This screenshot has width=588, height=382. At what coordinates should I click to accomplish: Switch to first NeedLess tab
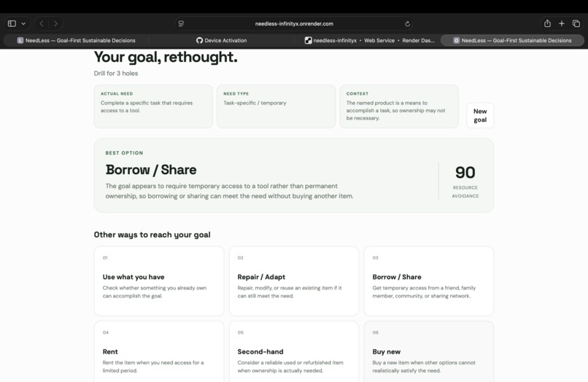click(x=76, y=40)
